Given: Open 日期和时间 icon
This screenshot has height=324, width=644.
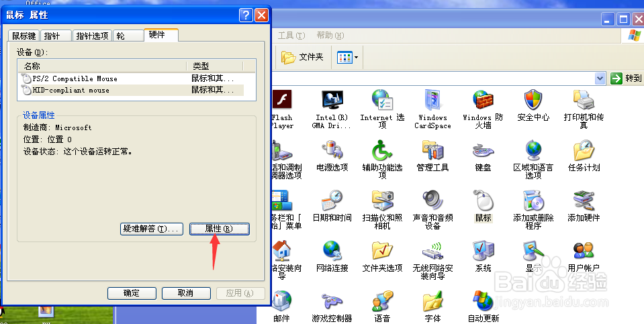Looking at the screenshot, I should click(332, 201).
